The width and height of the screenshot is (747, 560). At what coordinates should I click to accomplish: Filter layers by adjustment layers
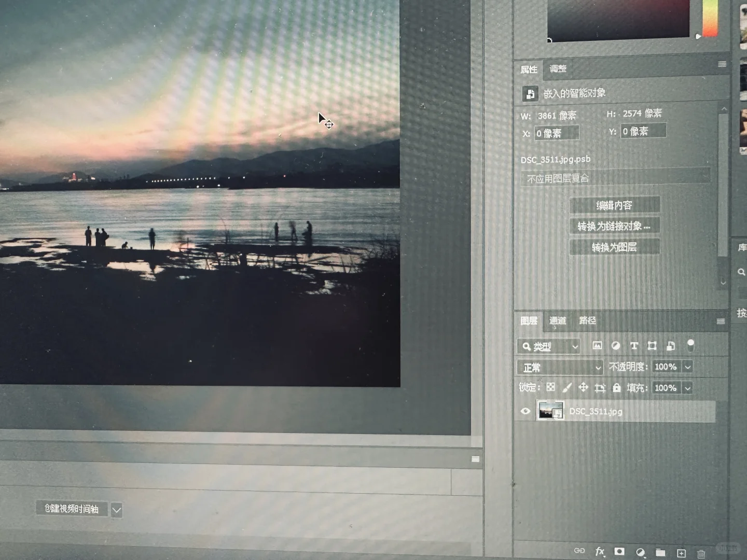(x=616, y=346)
